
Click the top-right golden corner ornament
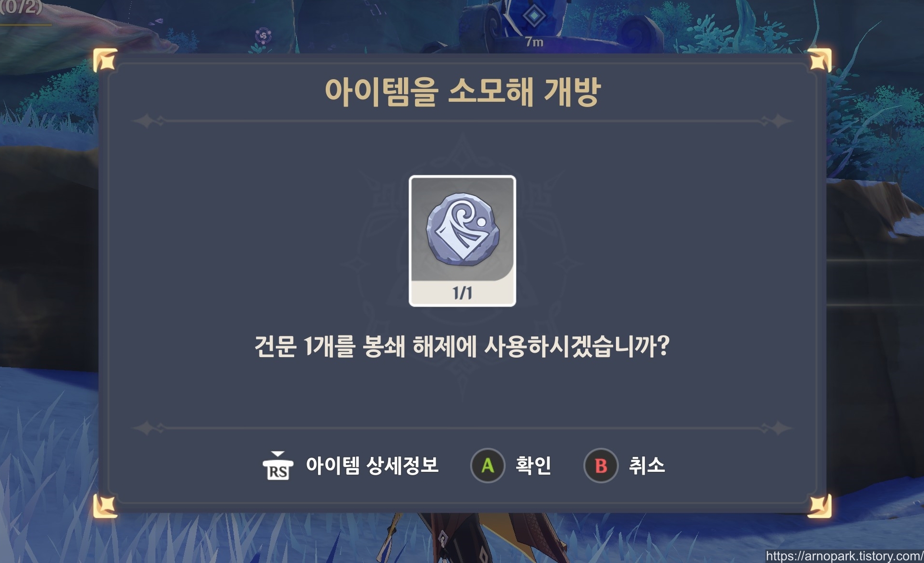click(819, 60)
